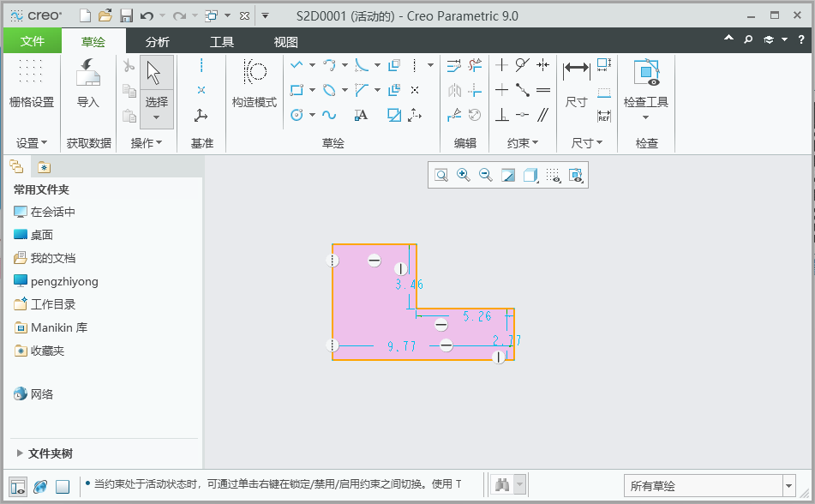
Task: Click the 栅格设置 grid settings button
Action: coord(32,81)
